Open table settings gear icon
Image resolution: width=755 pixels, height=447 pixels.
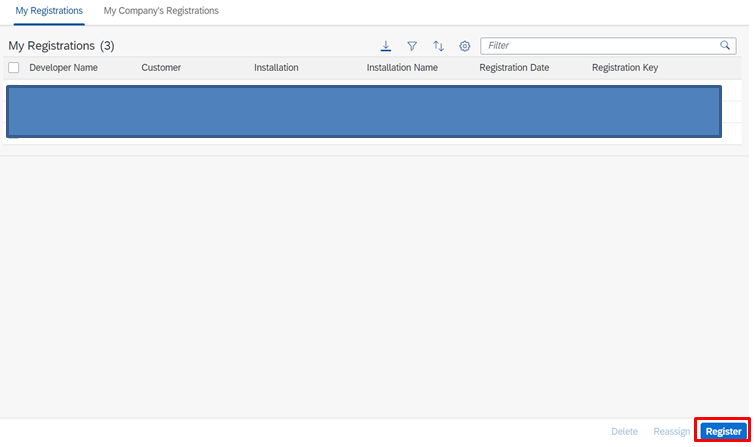coord(465,46)
